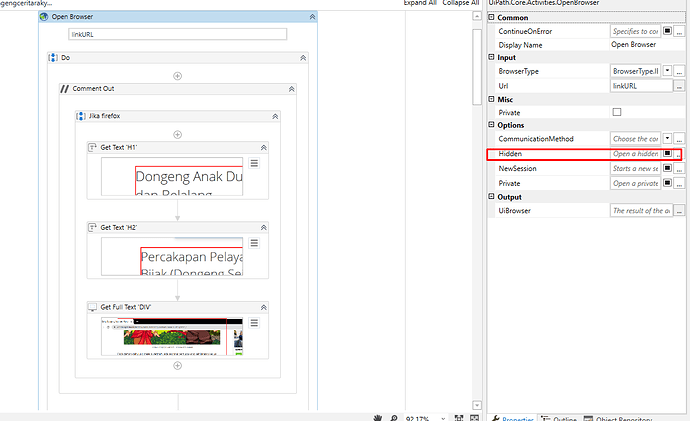The height and width of the screenshot is (421, 690).
Task: Collapse the Jika firefox sequence
Action: [x=275, y=117]
